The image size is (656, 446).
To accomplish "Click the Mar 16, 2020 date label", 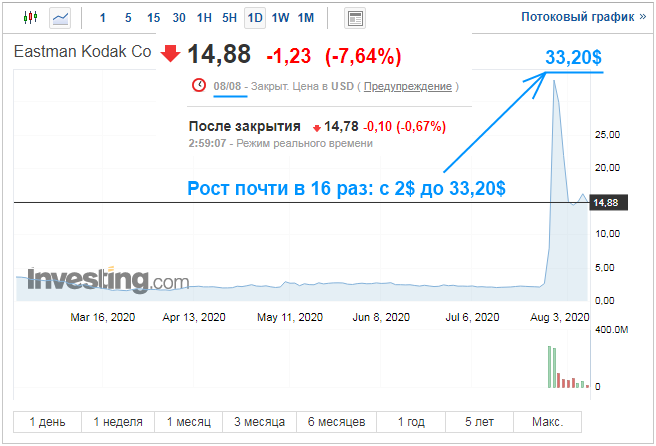I will 102,317.
